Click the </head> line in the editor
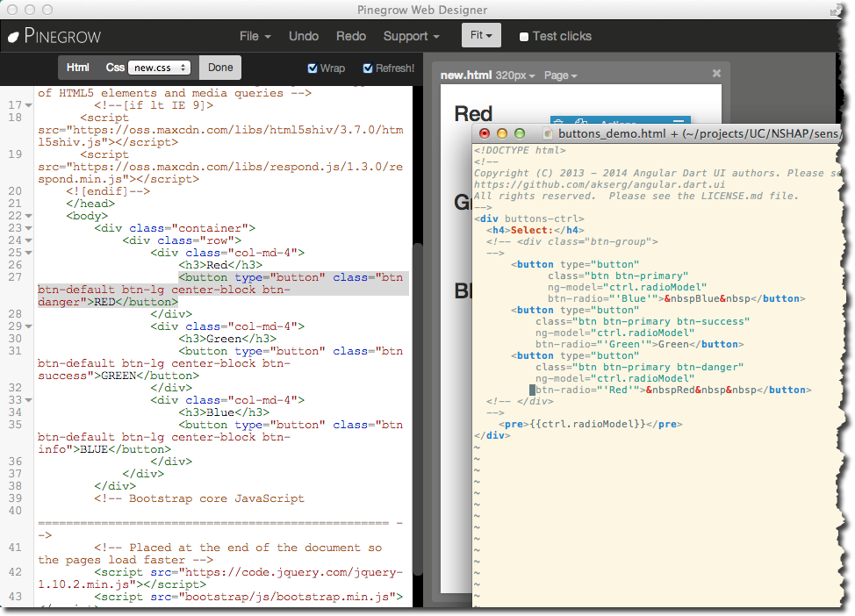This screenshot has height=616, width=855. tap(90, 204)
